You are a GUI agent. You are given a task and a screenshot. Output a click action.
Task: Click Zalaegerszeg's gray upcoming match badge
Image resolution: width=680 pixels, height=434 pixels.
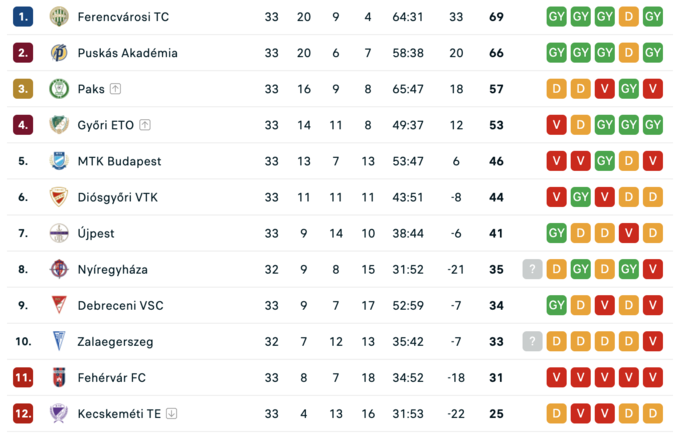coord(532,341)
